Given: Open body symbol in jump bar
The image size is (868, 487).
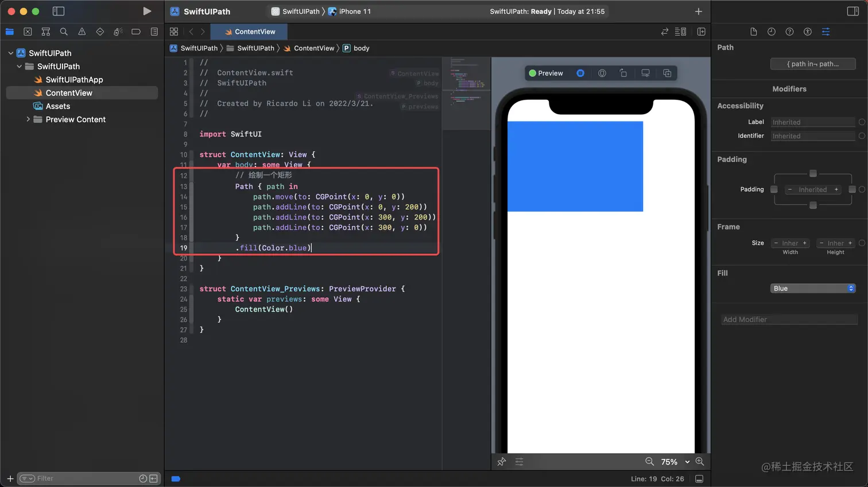Looking at the screenshot, I should pos(356,48).
